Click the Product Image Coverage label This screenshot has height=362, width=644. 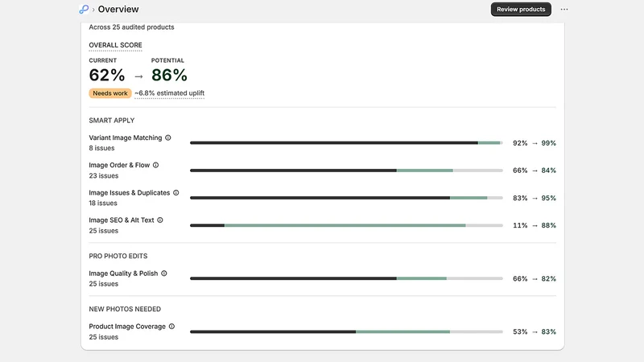(x=127, y=327)
